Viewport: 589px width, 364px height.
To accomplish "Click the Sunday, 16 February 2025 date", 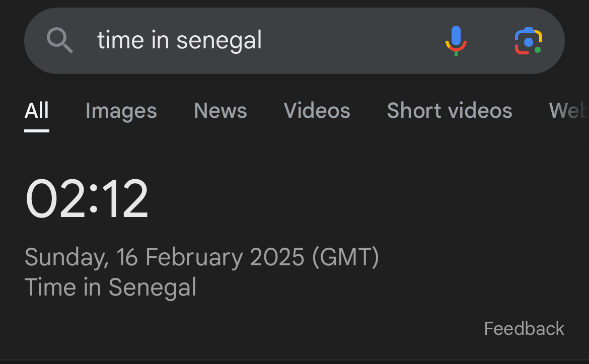I will (164, 257).
